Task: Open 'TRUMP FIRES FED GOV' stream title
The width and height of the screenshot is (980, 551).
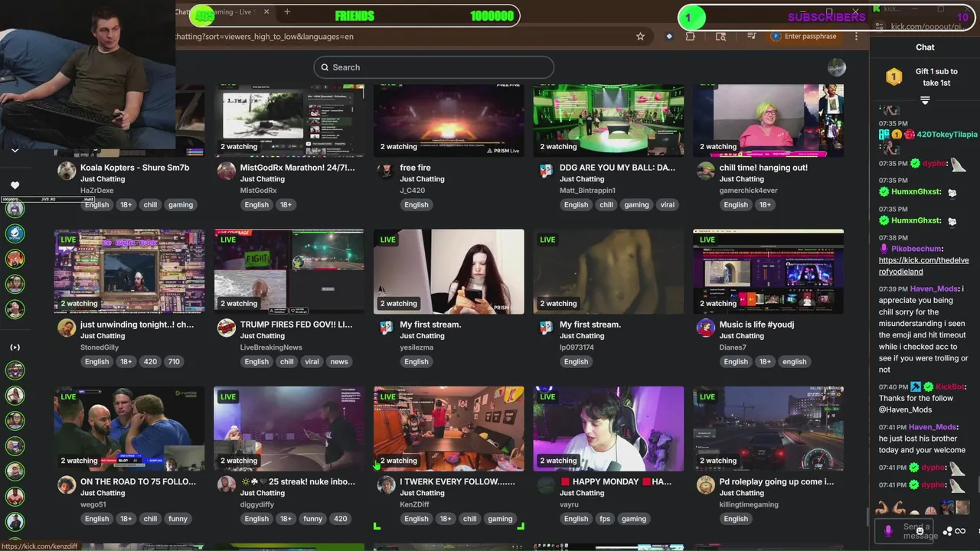Action: pos(296,324)
